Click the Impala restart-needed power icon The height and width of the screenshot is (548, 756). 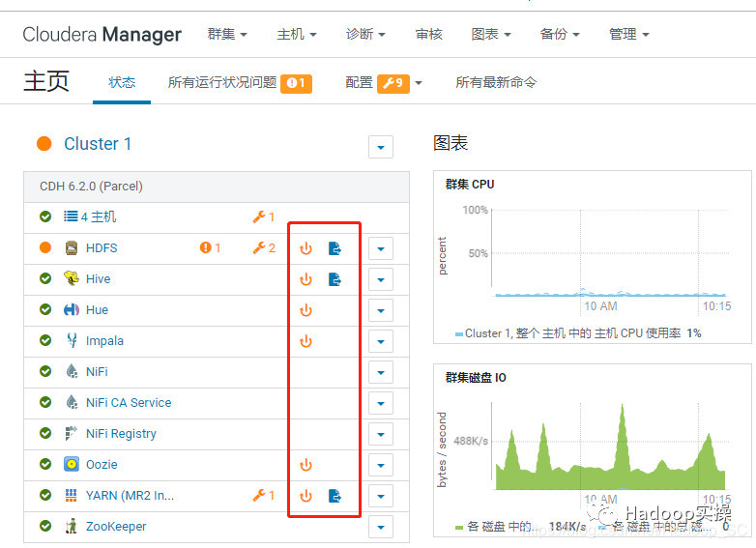pyautogui.click(x=305, y=341)
